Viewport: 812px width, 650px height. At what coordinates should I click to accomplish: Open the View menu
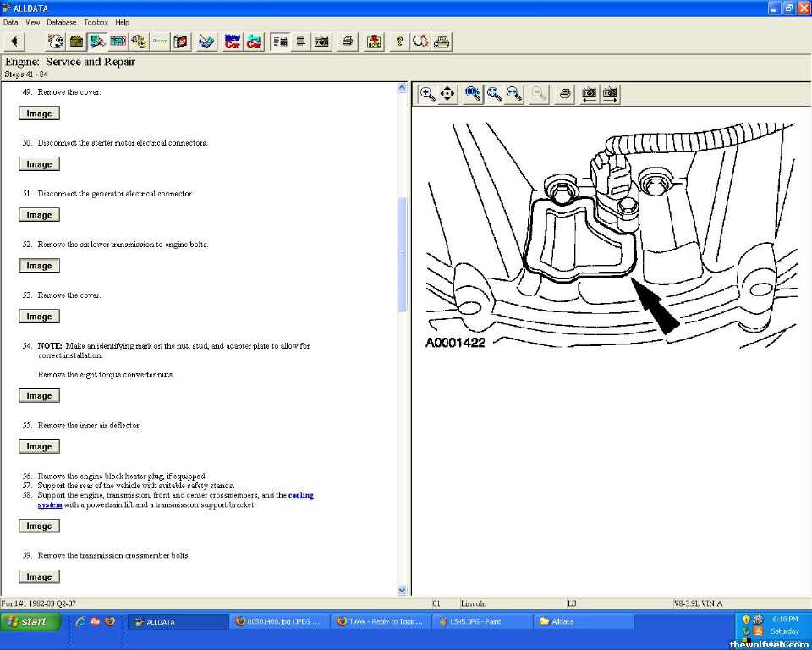click(x=32, y=22)
